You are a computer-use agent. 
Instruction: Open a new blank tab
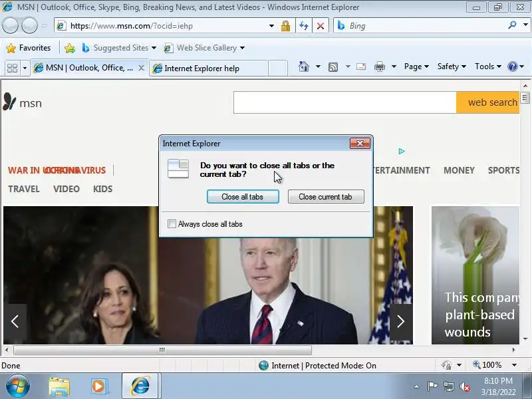[278, 68]
